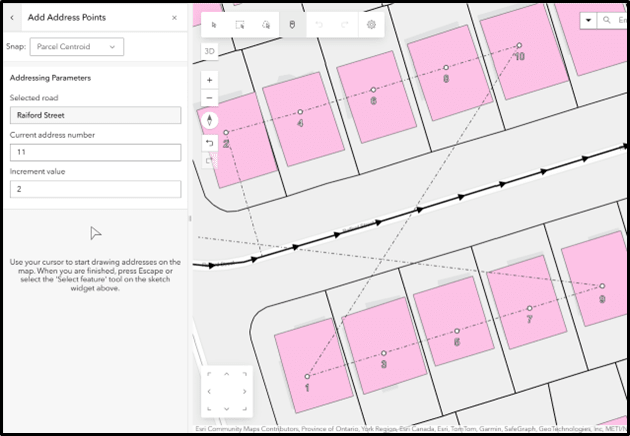Click the Selected road field Raiford Street

click(96, 115)
